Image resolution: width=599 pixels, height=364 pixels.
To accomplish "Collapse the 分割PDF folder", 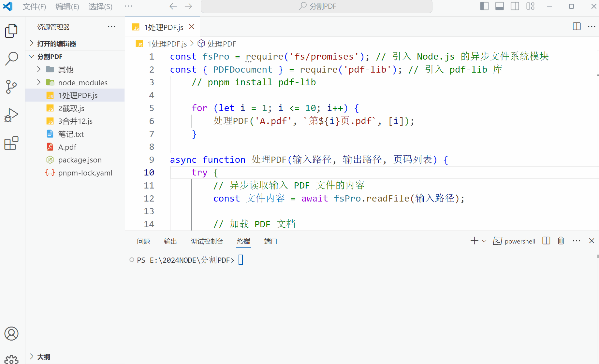I will click(32, 56).
